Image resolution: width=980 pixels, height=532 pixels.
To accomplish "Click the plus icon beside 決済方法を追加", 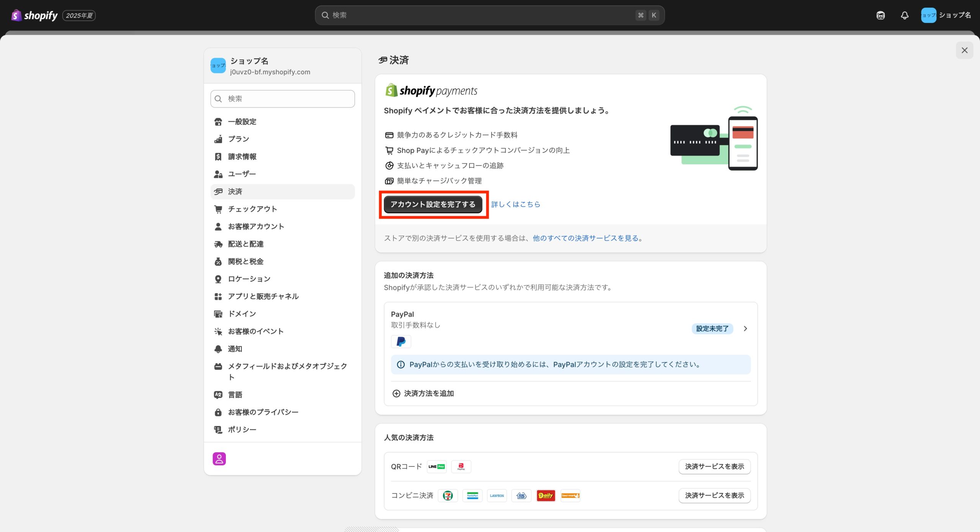I will (396, 394).
